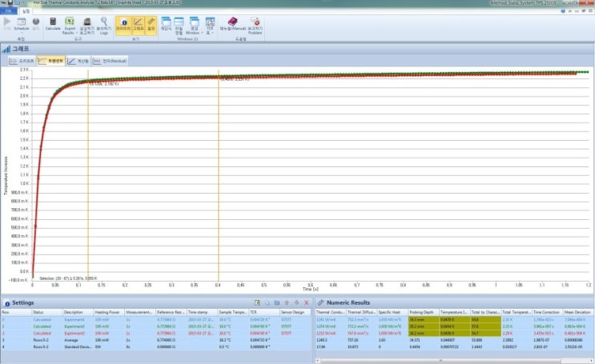Click the green icon in Settings panel toolbar
Viewport: 595px width, 364px height.
pyautogui.click(x=258, y=302)
